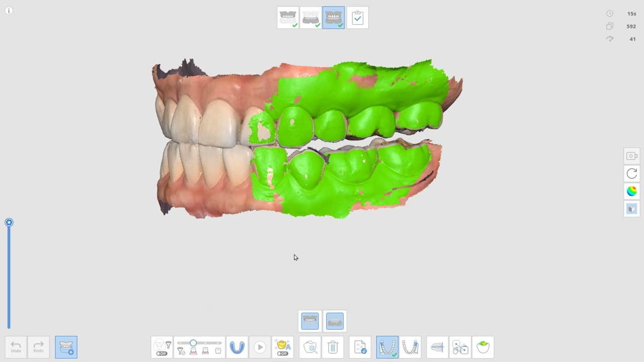This screenshot has width=644, height=362.
Task: Open the export file icon
Action: pyautogui.click(x=360, y=347)
